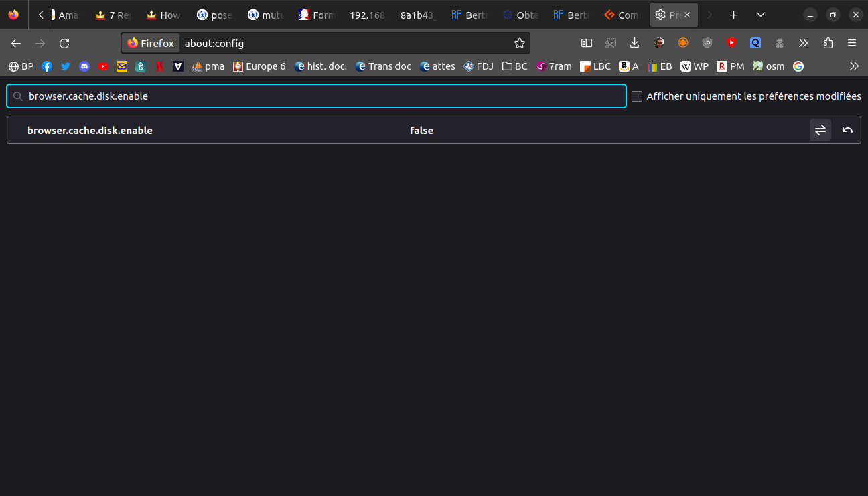Open the Amazon 'A' bookmark
Screen dimensions: 868x496
point(630,66)
